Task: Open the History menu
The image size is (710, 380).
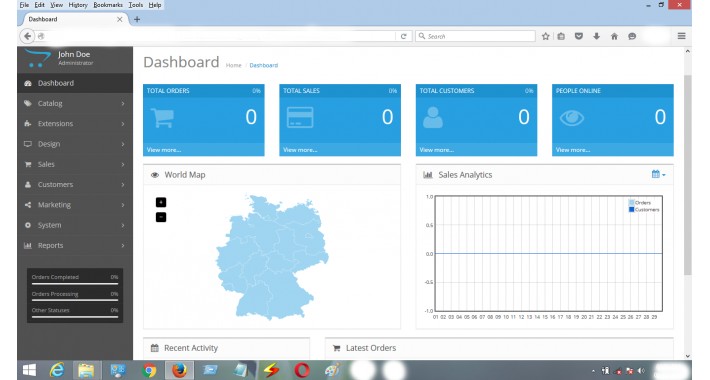Action: (x=78, y=5)
